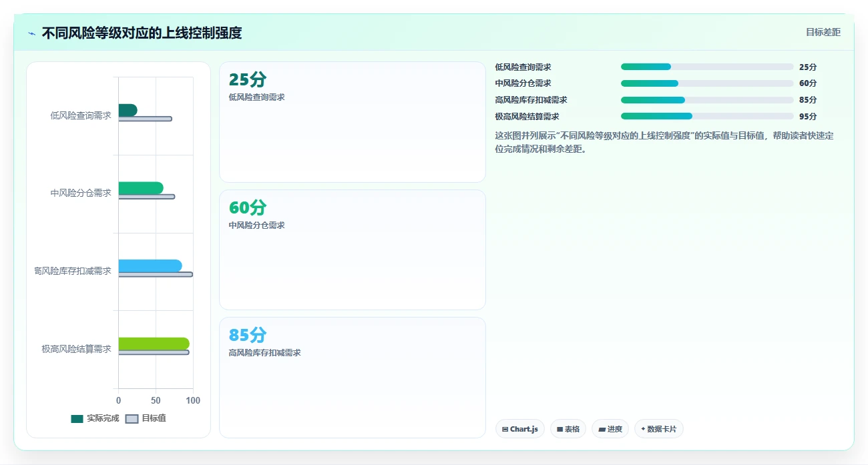Viewport: 868px width, 465px height.
Task: Click the 低风险查询需求 progress row label
Action: click(x=523, y=67)
